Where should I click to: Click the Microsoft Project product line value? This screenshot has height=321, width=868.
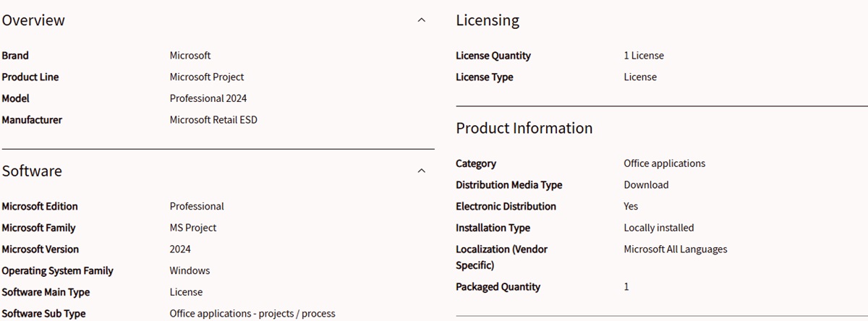tap(207, 77)
